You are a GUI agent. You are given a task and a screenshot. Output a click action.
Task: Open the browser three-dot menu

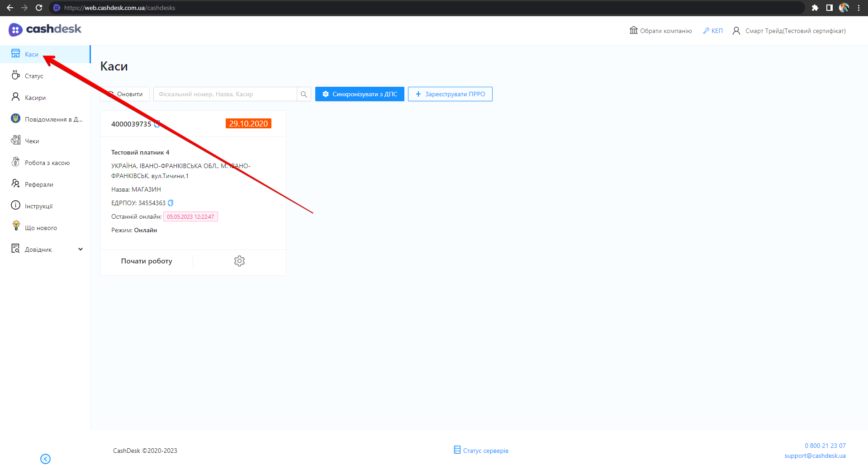coord(859,8)
